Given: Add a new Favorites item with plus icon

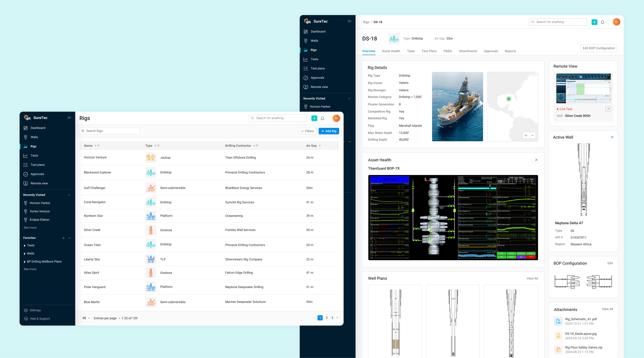Looking at the screenshot, I should [63, 238].
